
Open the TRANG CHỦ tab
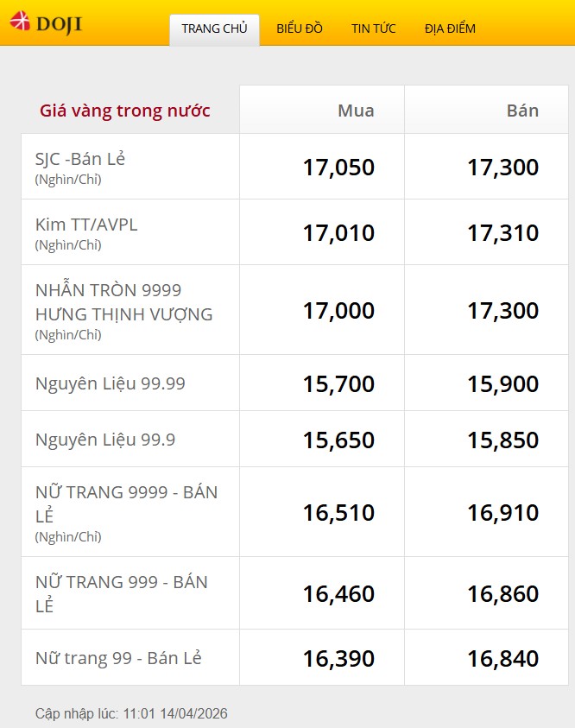(x=214, y=28)
